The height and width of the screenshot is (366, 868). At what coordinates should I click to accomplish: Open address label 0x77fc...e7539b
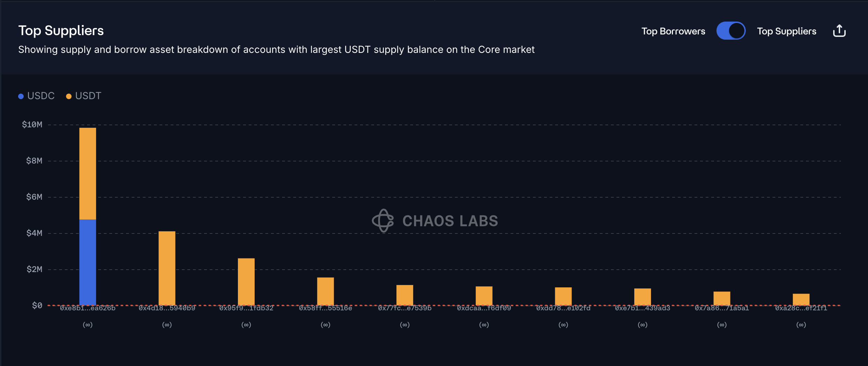pos(405,308)
